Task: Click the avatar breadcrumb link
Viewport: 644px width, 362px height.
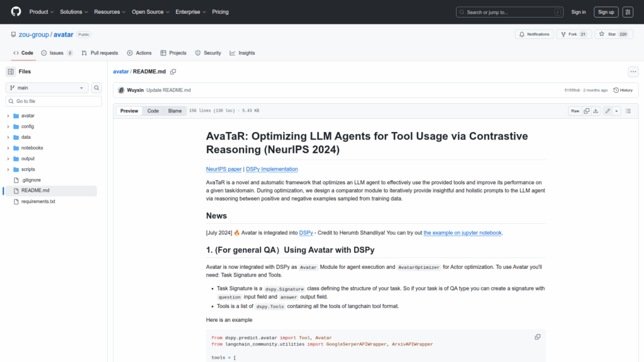Action: click(x=121, y=72)
